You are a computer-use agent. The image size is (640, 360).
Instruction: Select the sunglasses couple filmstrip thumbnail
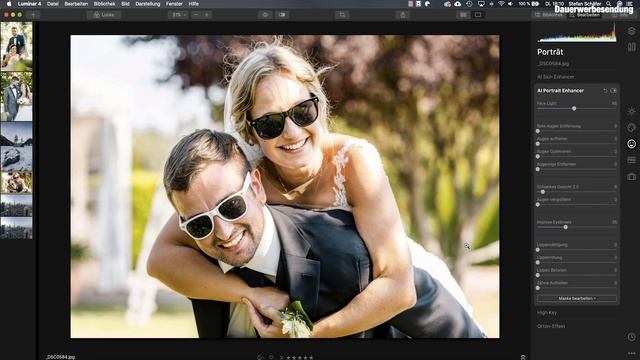pos(16,182)
